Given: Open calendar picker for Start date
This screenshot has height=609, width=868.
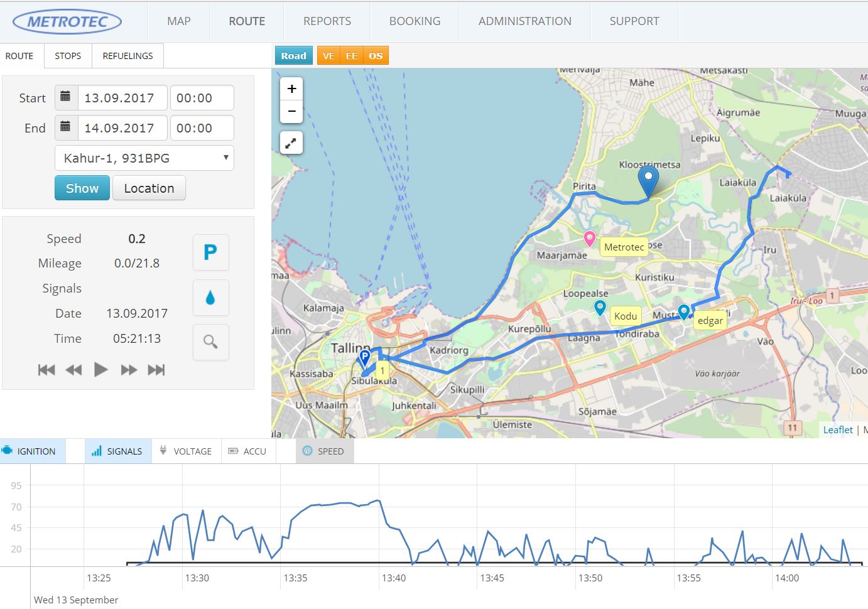Looking at the screenshot, I should (66, 98).
